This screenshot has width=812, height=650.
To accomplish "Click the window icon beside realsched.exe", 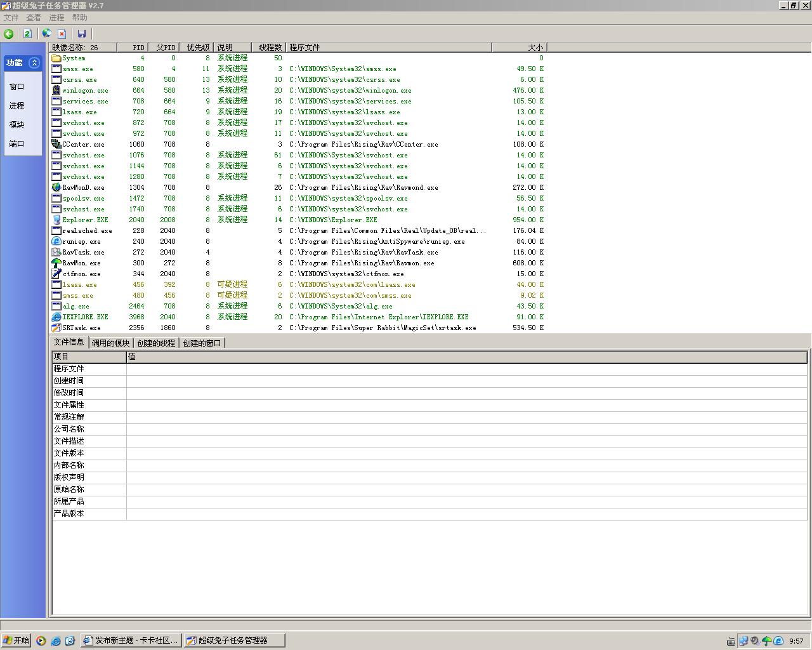I will click(56, 230).
